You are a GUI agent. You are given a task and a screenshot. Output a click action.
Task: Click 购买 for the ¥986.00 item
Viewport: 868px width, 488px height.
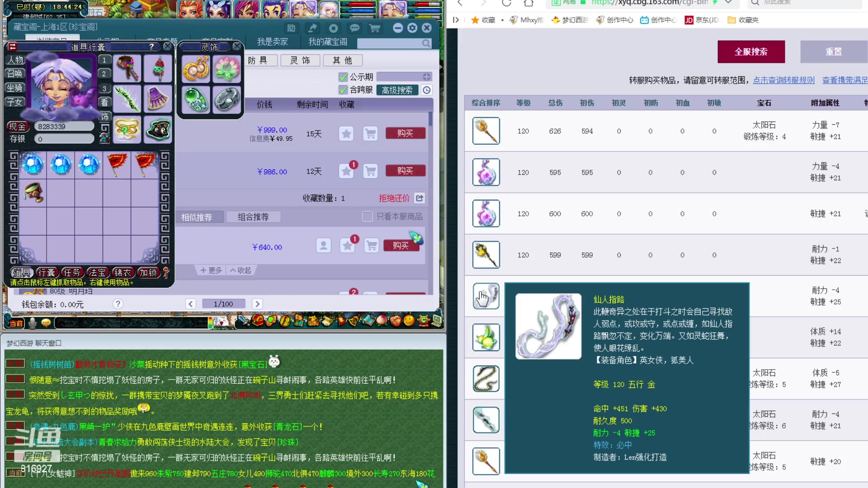[x=406, y=170]
